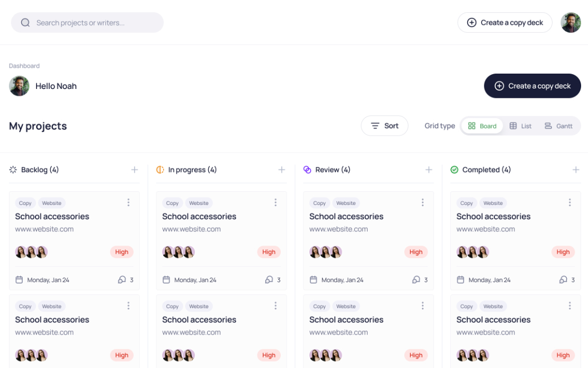Open options menu of second Backlog card
The height and width of the screenshot is (368, 588).
128,306
